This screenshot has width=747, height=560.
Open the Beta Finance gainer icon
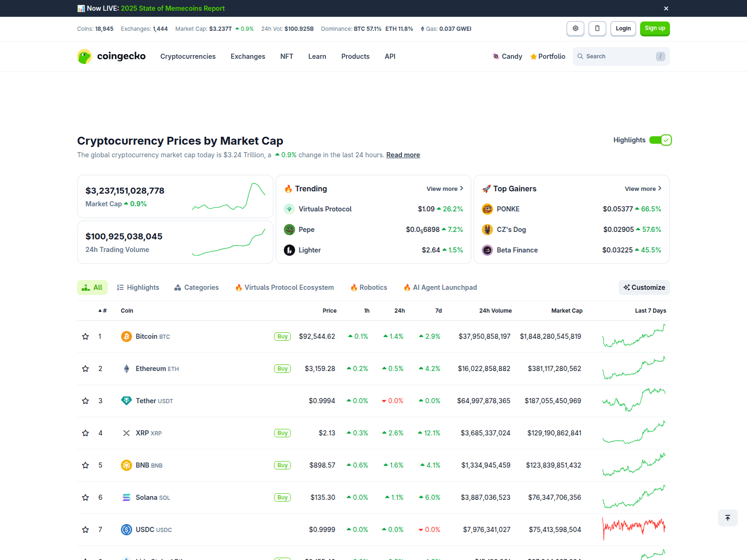(487, 250)
